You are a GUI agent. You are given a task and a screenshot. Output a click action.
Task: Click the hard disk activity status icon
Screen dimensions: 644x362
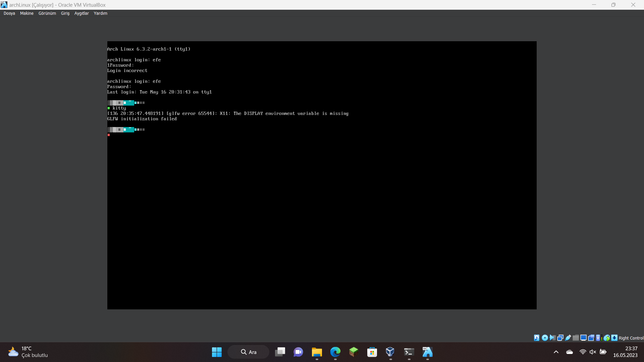537,338
